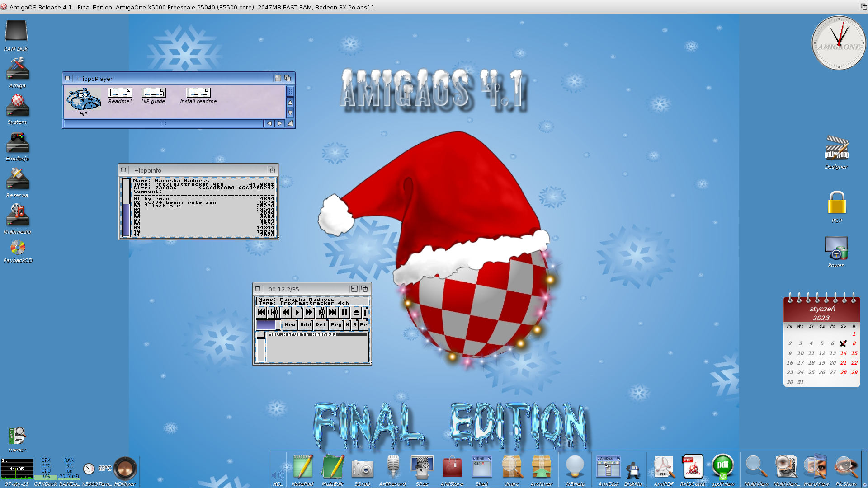Click New playlist button

coord(290,324)
